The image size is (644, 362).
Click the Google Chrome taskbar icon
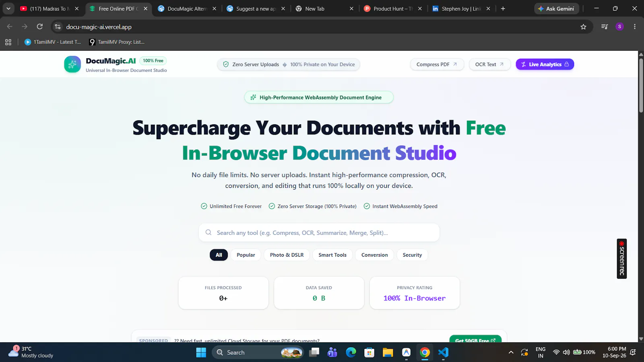coord(425,352)
